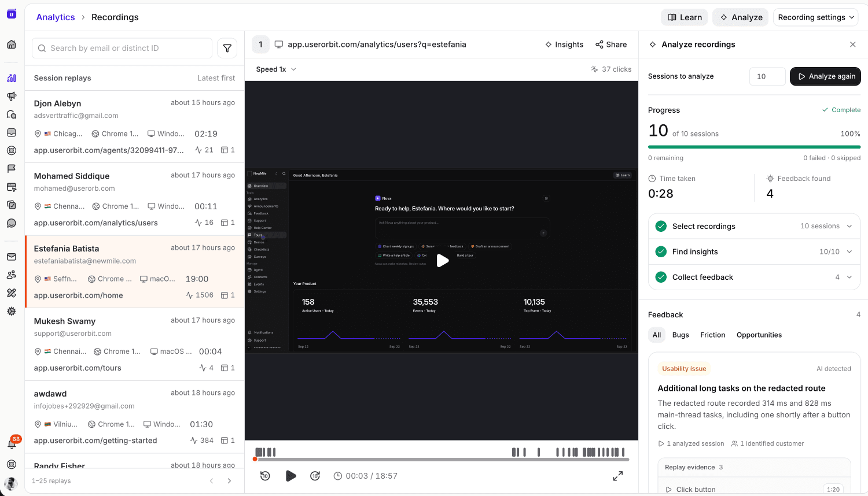Share the current recording
Screen dimensions: 868x496
point(611,45)
